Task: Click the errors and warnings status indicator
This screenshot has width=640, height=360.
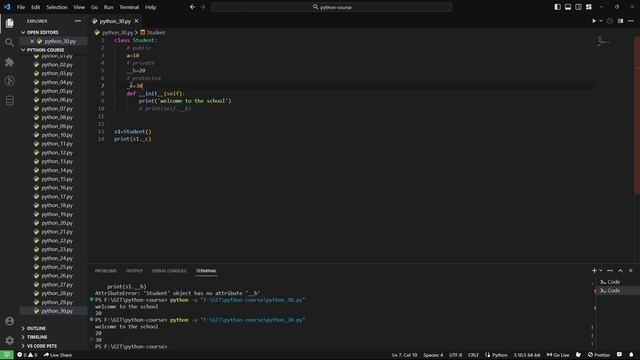Action: point(27,355)
